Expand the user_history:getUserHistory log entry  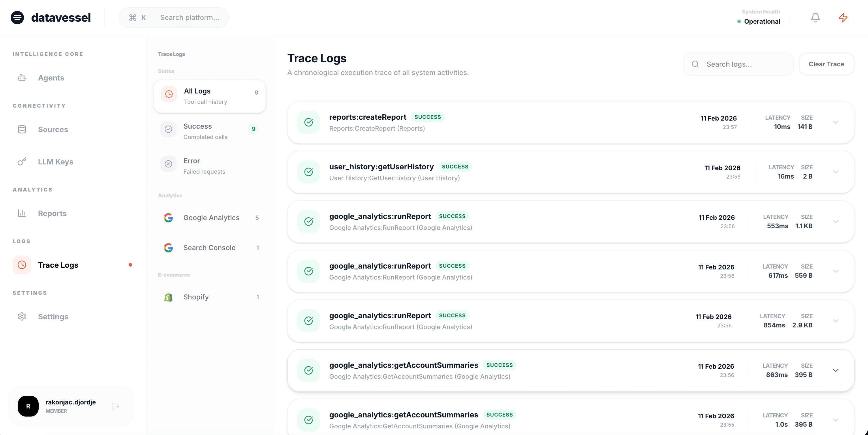[x=836, y=172]
